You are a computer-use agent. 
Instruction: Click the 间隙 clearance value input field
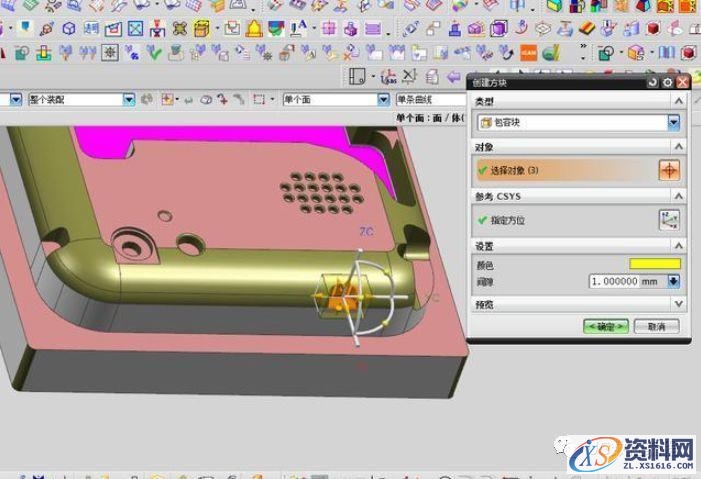[626, 281]
